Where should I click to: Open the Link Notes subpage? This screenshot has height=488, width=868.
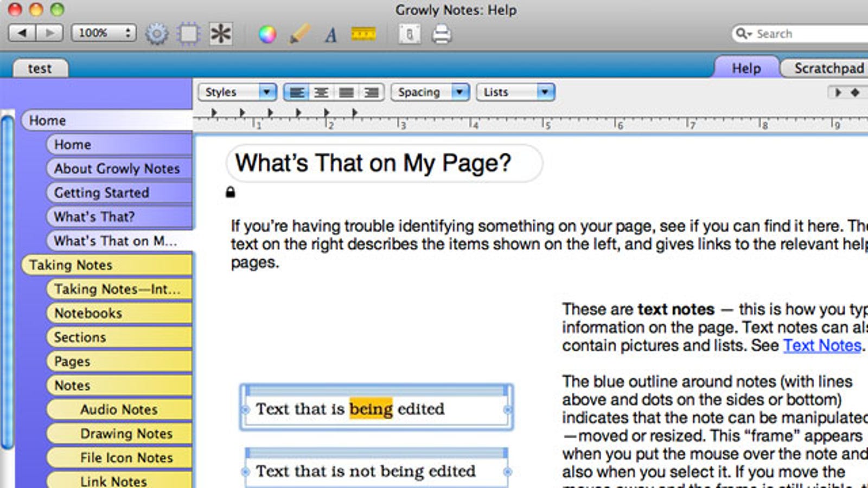tap(119, 480)
